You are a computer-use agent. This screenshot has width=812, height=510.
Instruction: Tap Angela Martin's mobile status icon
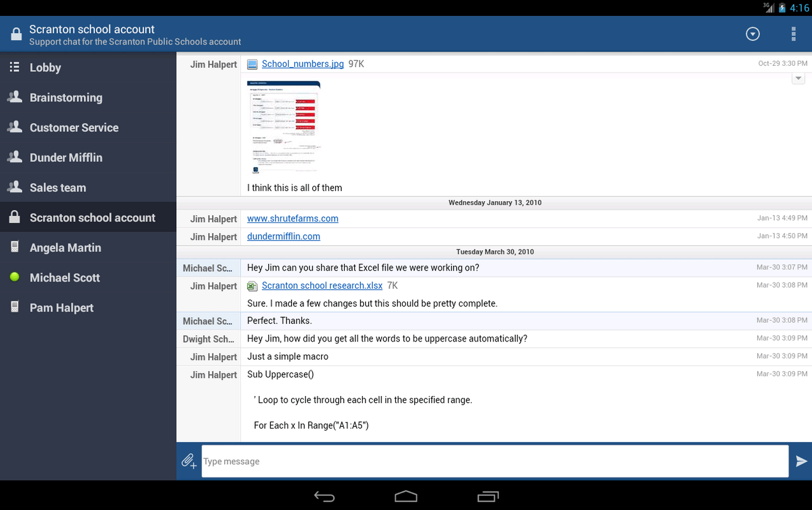(x=15, y=247)
